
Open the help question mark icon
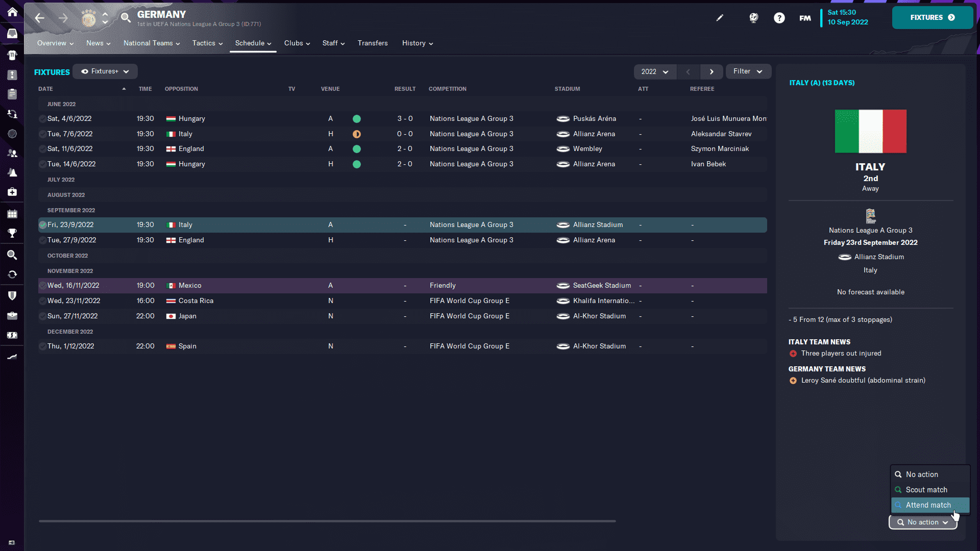click(779, 18)
